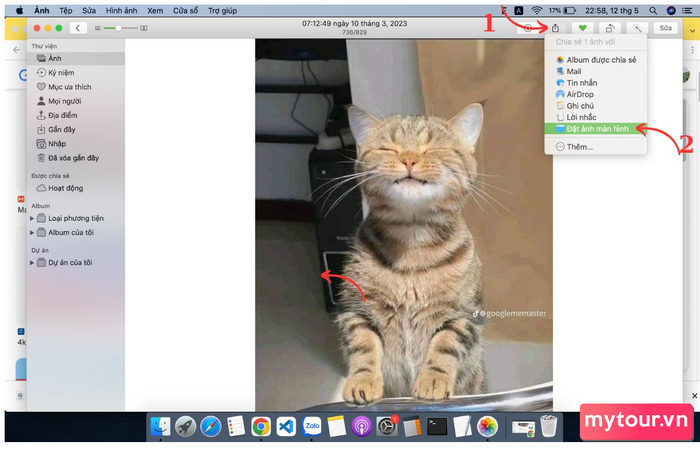Open the Hình ảnh menu
The image size is (700, 449).
(121, 11)
